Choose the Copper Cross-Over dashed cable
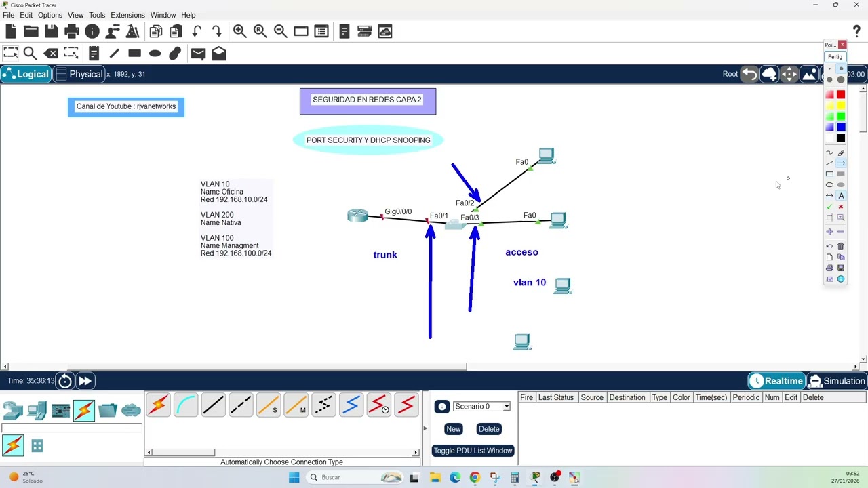The height and width of the screenshot is (488, 868). coord(241,405)
